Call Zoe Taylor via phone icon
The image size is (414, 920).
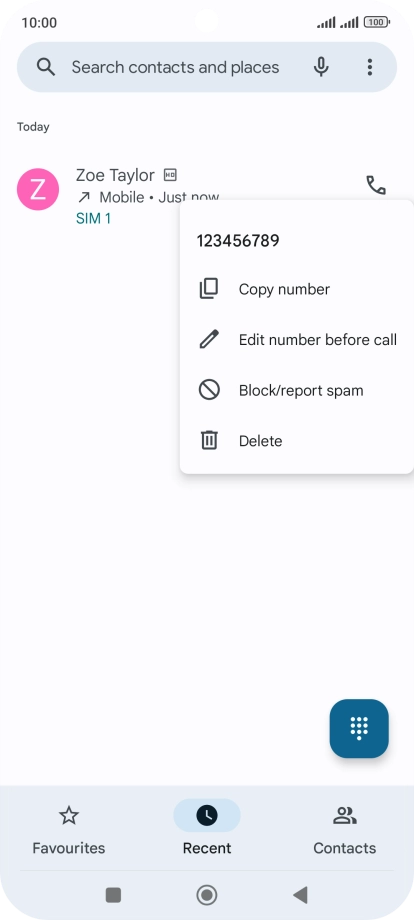tap(376, 185)
